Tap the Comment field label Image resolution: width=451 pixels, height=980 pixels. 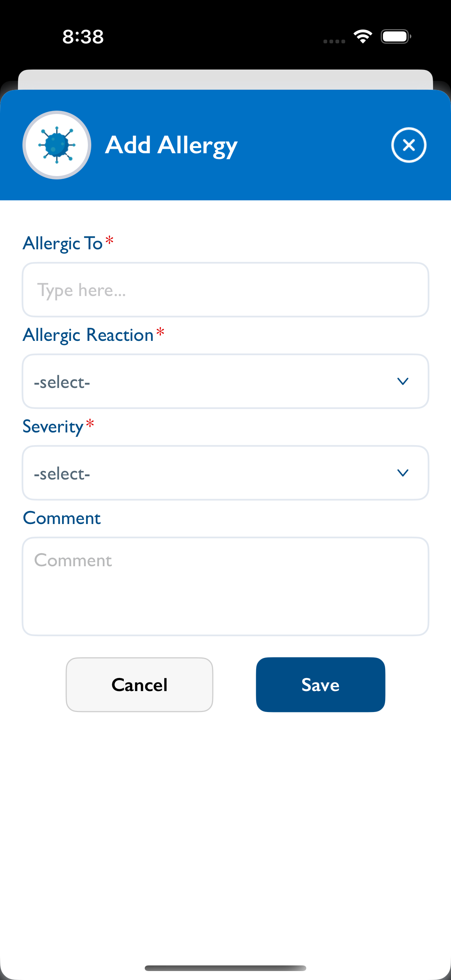(x=62, y=518)
